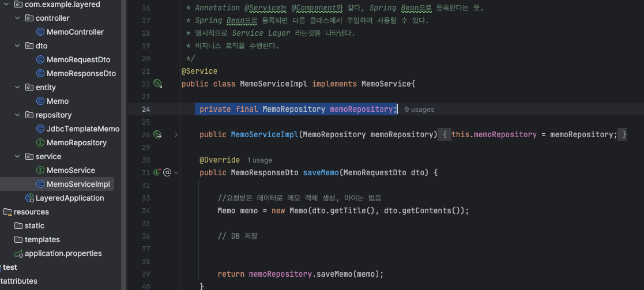644x290 pixels.
Task: Click the @Override annotation
Action: (220, 160)
